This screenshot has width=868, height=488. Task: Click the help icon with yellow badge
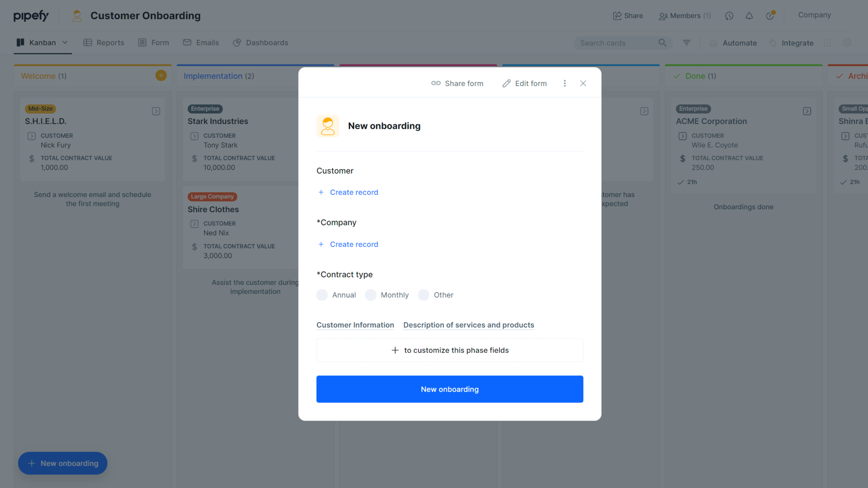pos(770,16)
